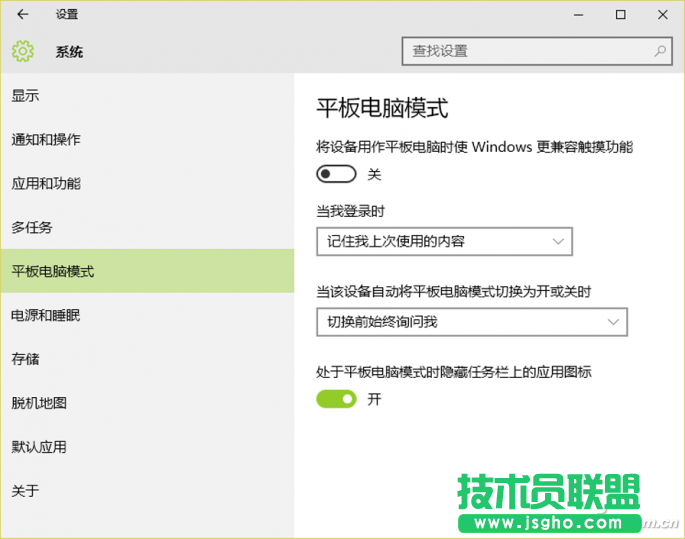Open 脱机地图 settings page
The image size is (685, 539).
click(x=40, y=403)
